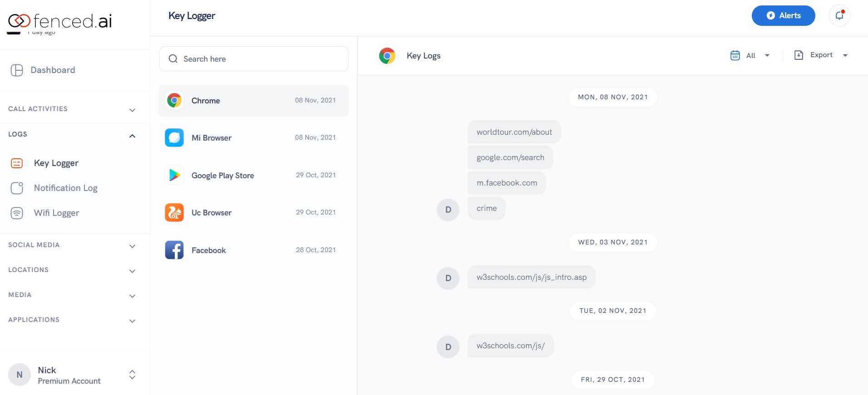Click the Google Play Store app icon
This screenshot has width=868, height=395.
pos(174,176)
